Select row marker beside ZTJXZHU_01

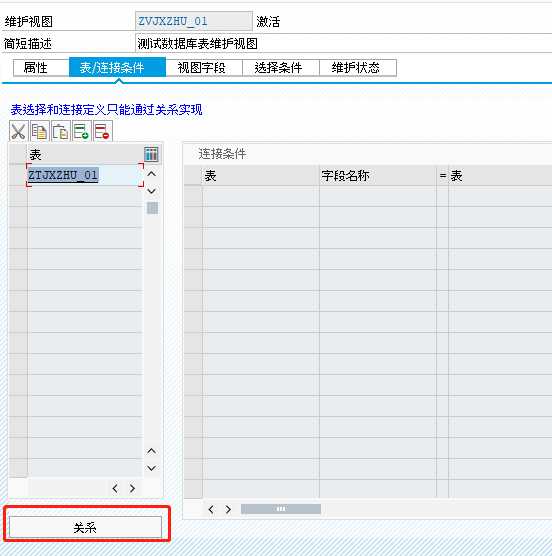coord(18,175)
